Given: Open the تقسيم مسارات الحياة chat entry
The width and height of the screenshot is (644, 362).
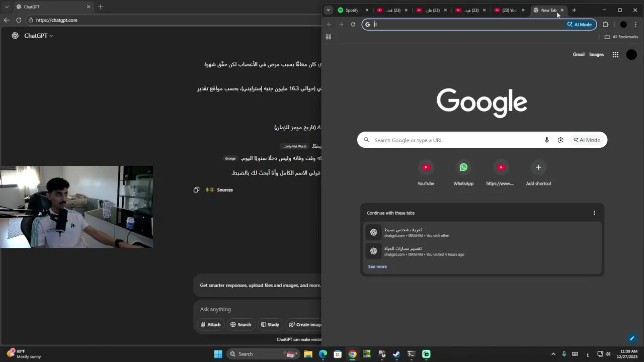Looking at the screenshot, I should pos(482,251).
